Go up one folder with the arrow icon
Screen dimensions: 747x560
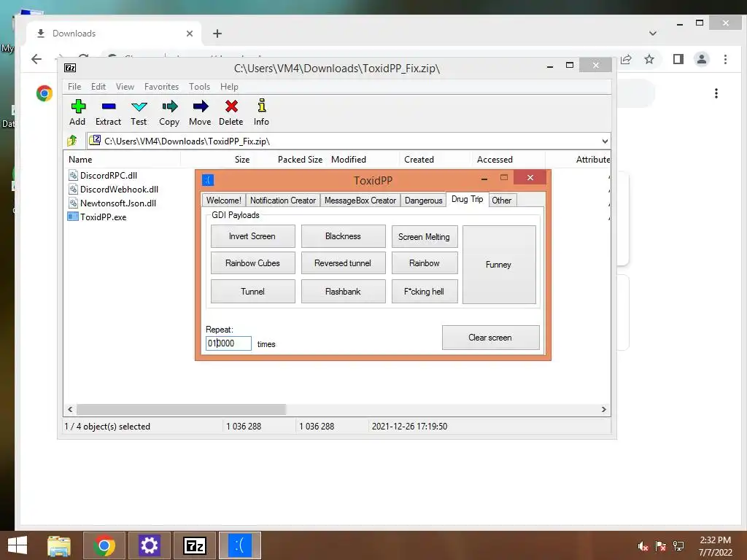(x=72, y=141)
